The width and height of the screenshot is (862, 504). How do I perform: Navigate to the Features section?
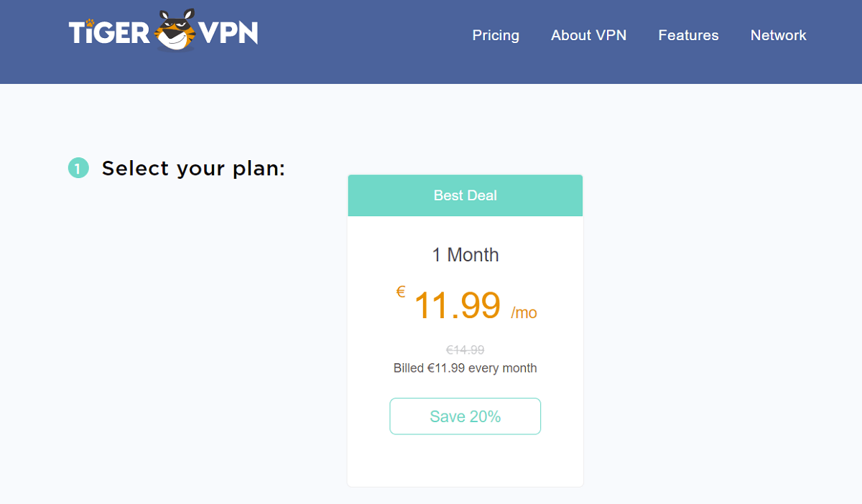(688, 35)
